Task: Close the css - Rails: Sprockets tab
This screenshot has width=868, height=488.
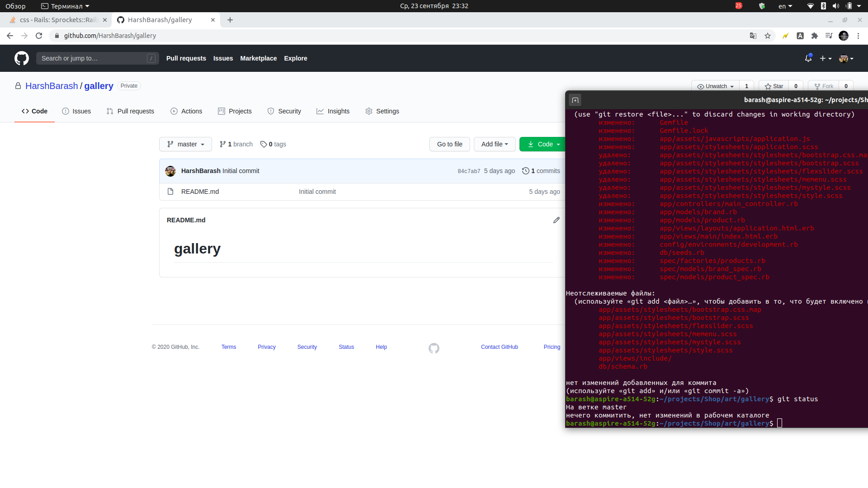Action: tap(105, 20)
